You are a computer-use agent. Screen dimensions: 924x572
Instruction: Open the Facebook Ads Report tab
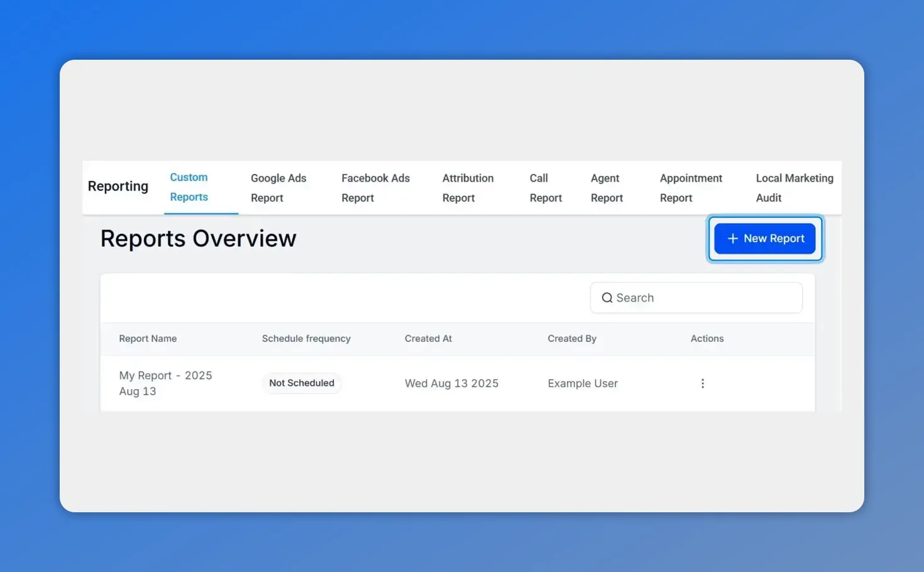click(375, 187)
